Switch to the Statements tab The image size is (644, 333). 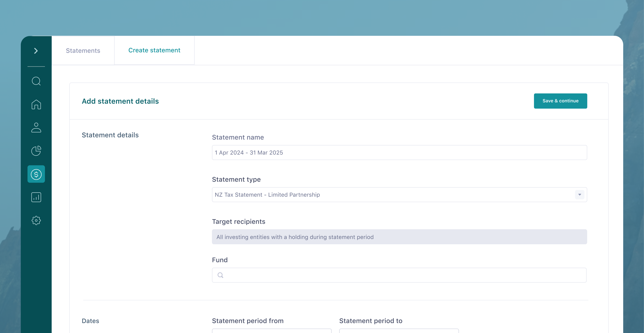tap(83, 51)
